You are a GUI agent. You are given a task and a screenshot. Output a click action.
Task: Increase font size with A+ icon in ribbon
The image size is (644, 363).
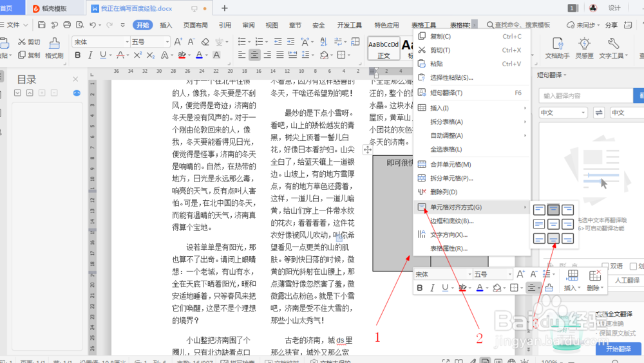(178, 41)
